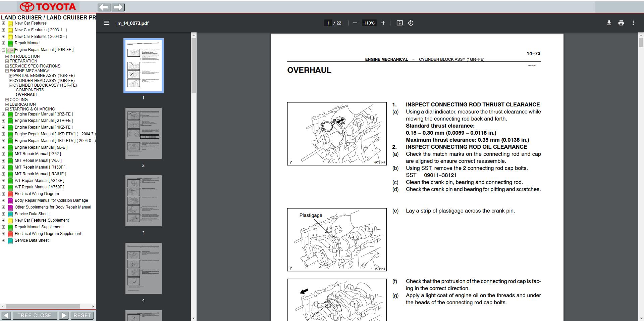Image resolution: width=644 pixels, height=321 pixels.
Task: Click the document vertical scrollbar thumb
Action: coord(641,42)
